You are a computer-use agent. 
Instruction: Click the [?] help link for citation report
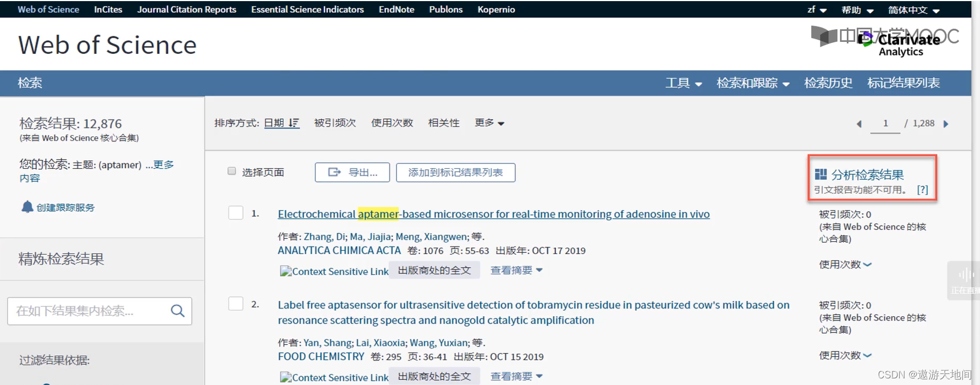[923, 190]
